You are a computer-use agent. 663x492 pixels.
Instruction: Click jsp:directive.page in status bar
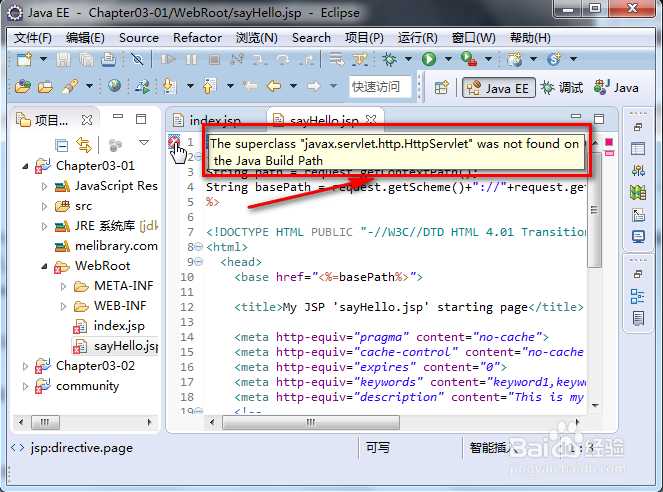tap(82, 448)
